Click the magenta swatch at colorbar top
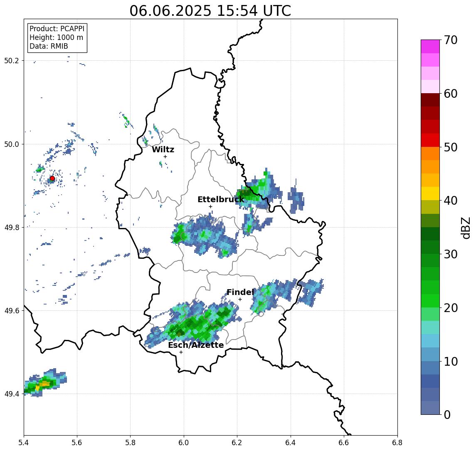476x451 pixels. point(430,47)
